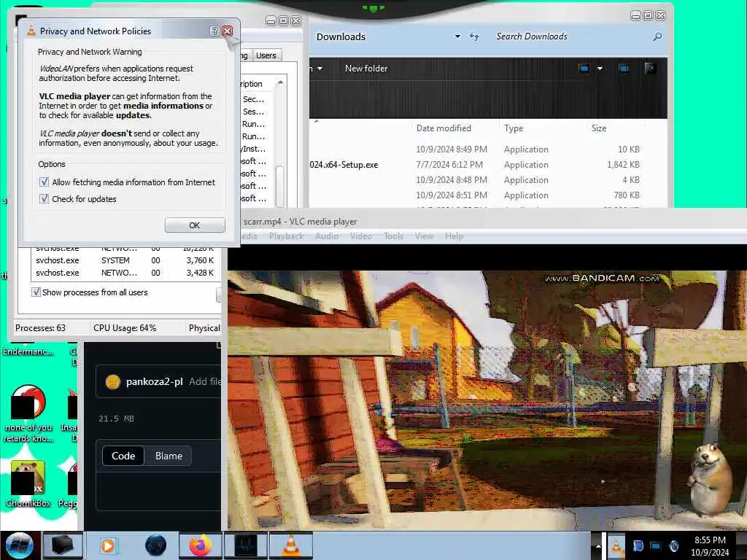747x560 pixels.
Task: Select the 024.x64-Setup.exe file
Action: click(x=344, y=165)
